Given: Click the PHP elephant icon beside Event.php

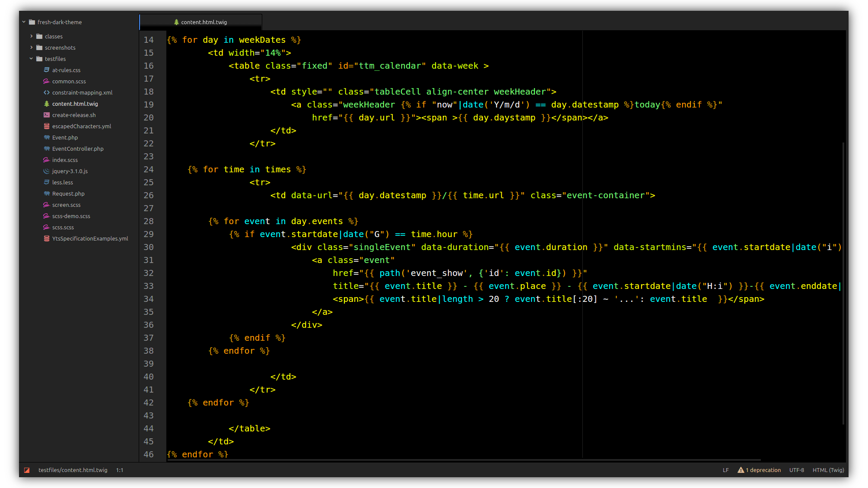Looking at the screenshot, I should pyautogui.click(x=47, y=137).
